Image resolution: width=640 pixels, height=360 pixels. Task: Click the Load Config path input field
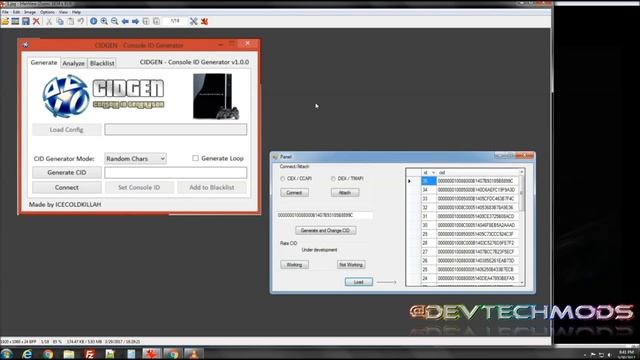(x=176, y=129)
